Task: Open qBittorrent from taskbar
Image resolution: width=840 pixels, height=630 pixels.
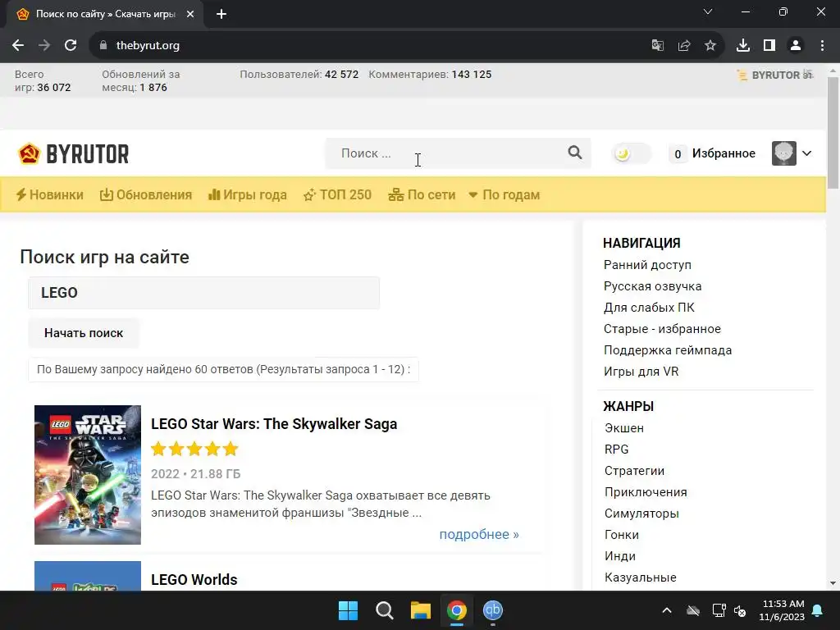Action: (493, 610)
